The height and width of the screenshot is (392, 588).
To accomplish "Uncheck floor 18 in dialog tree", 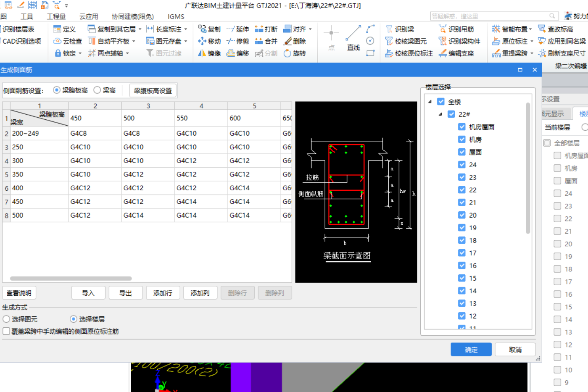I will click(x=462, y=240).
